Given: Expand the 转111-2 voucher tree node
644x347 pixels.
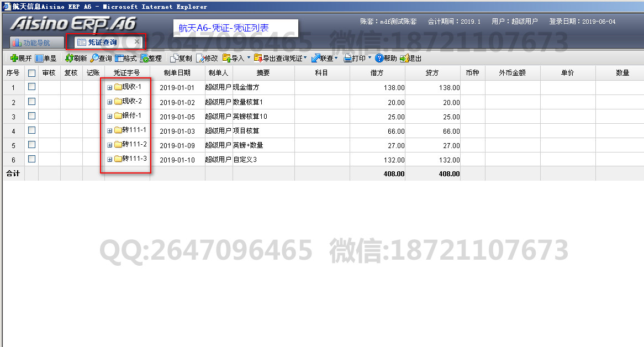Looking at the screenshot, I should click(x=109, y=145).
